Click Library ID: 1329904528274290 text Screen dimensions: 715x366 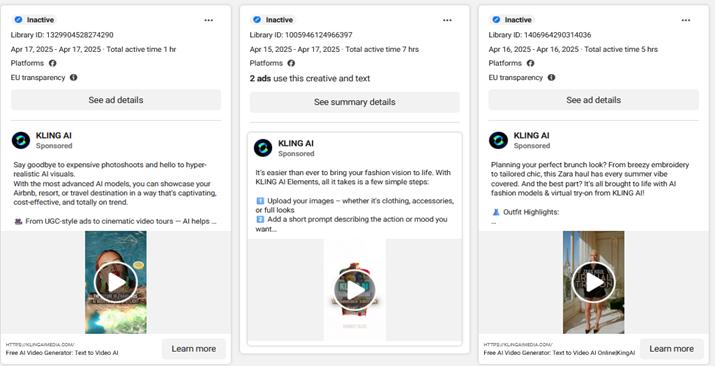62,35
